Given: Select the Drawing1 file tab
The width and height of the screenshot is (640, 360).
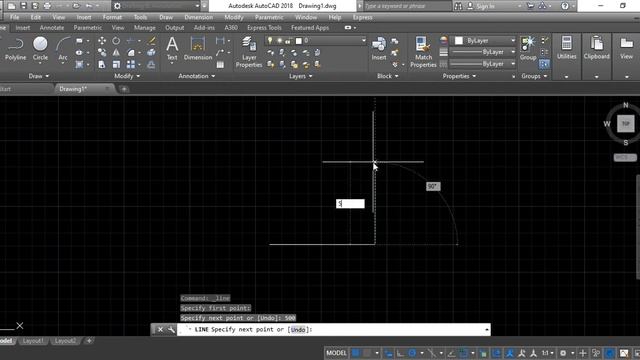Looking at the screenshot, I should coord(73,89).
